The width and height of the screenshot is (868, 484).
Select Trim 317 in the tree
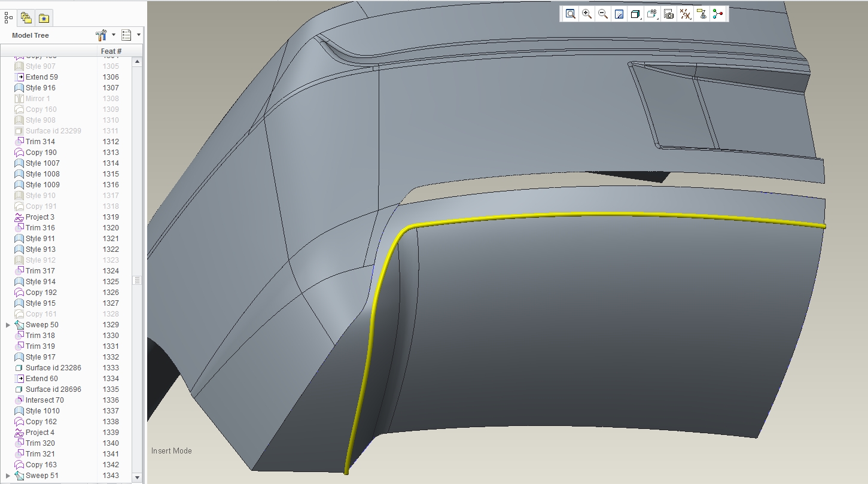pos(40,271)
